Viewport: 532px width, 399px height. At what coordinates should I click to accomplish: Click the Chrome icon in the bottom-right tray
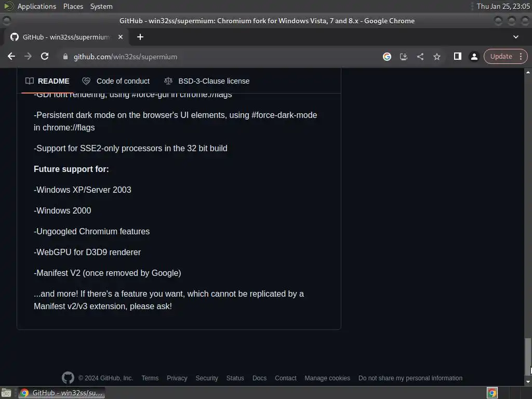click(x=493, y=393)
